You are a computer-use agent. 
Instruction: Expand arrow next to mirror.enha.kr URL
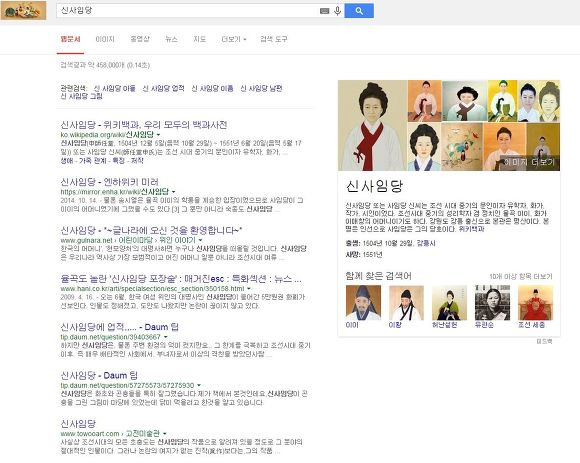(x=173, y=192)
